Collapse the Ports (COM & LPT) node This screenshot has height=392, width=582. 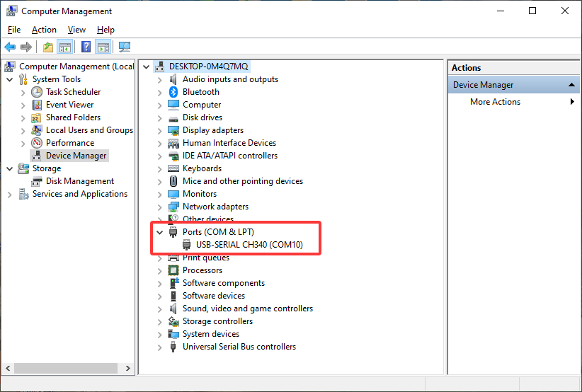(159, 232)
